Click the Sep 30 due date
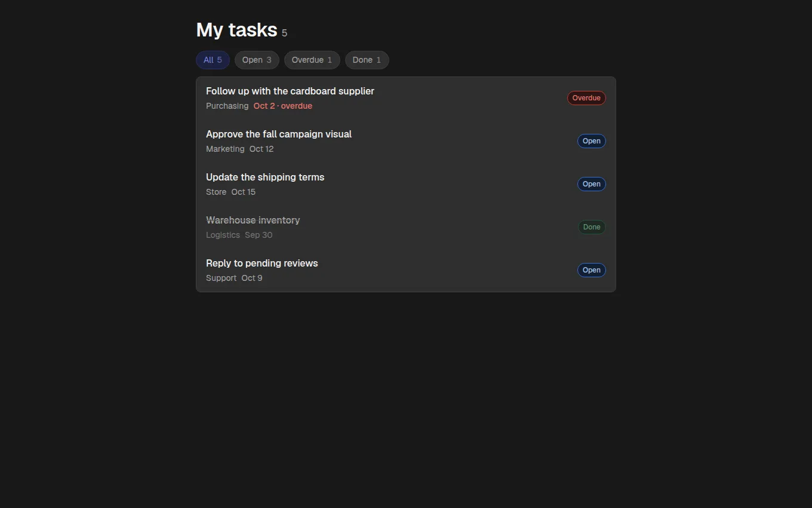The width and height of the screenshot is (812, 508). [259, 235]
